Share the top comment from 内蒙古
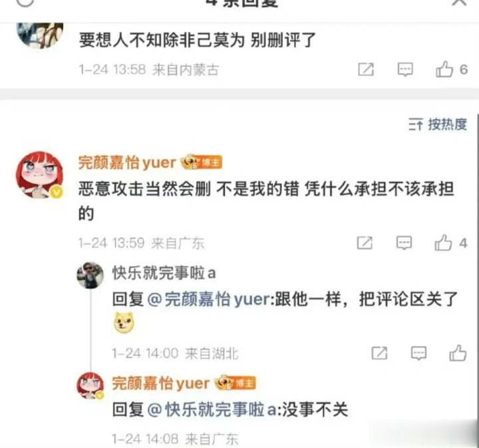Screen dimensions: 479x448 point(366,69)
